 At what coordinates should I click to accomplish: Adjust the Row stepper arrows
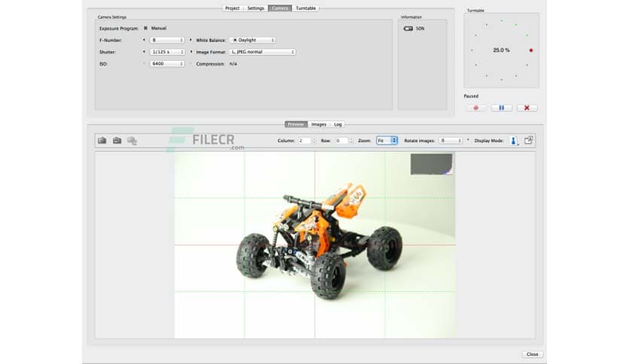pos(351,141)
